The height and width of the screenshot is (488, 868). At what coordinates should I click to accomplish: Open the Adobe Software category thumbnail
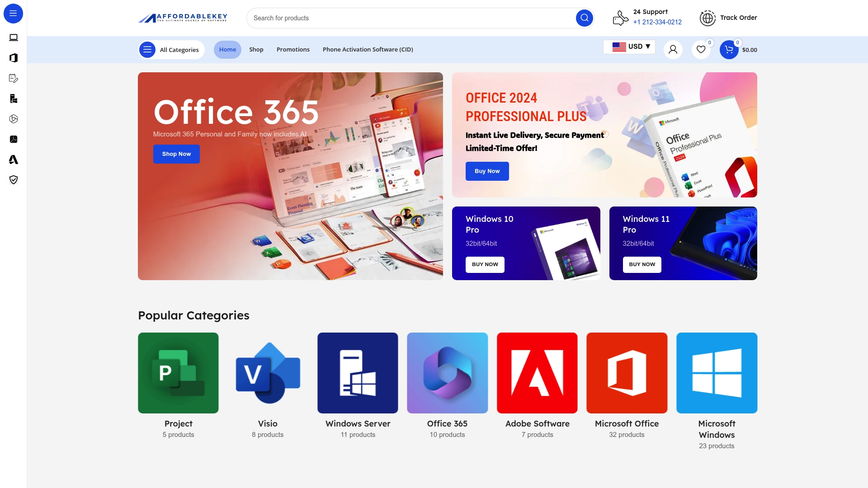[x=537, y=373]
